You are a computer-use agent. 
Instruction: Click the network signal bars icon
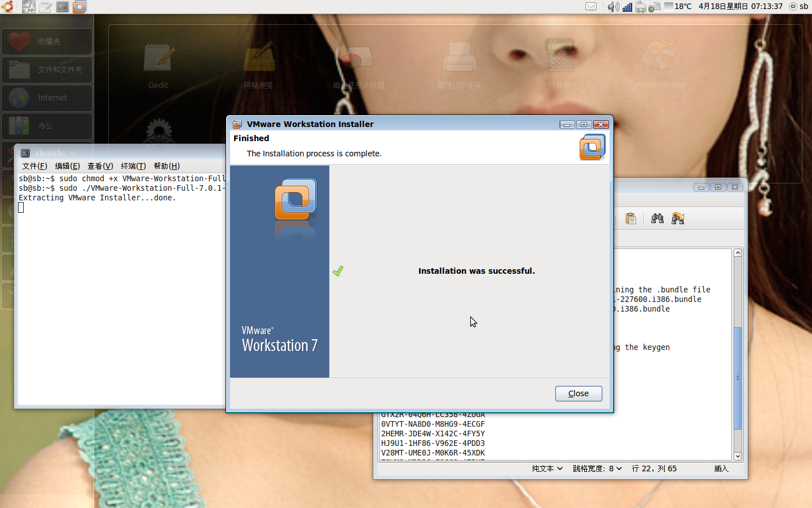tap(627, 7)
